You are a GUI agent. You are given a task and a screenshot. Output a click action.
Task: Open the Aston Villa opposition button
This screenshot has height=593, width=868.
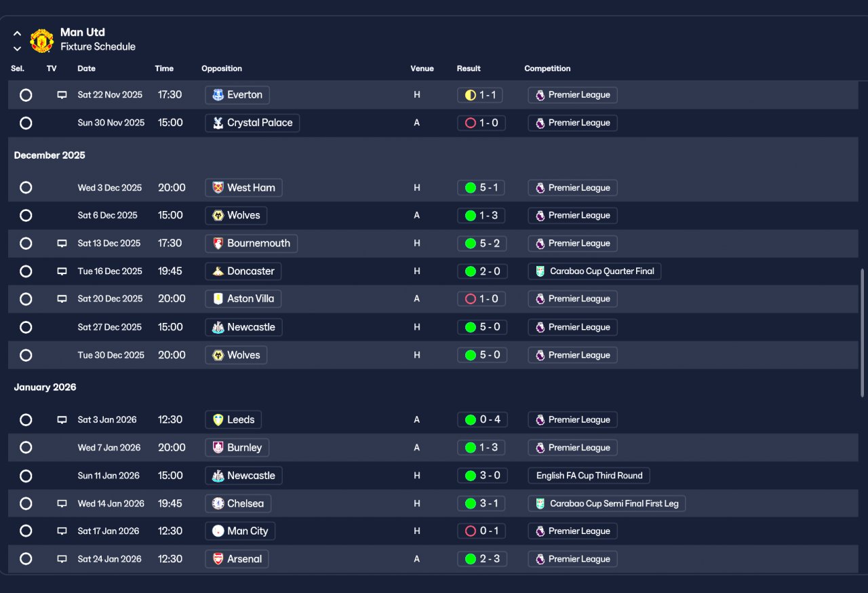(x=243, y=299)
